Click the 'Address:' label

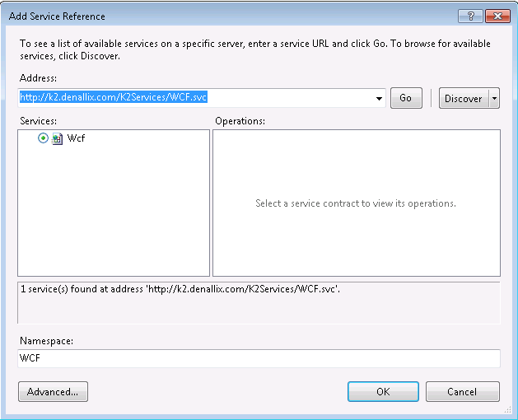39,78
